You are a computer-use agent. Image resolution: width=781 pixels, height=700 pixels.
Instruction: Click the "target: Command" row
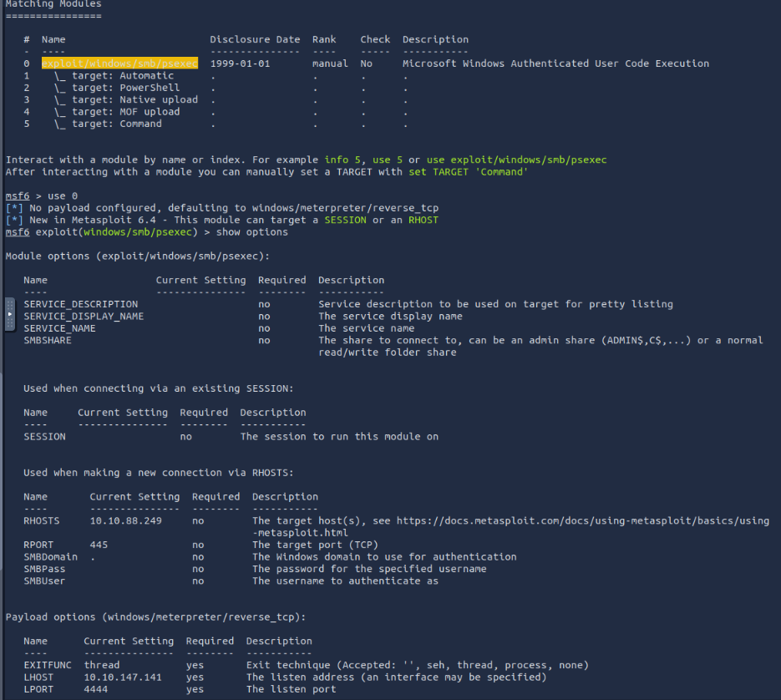pos(108,124)
